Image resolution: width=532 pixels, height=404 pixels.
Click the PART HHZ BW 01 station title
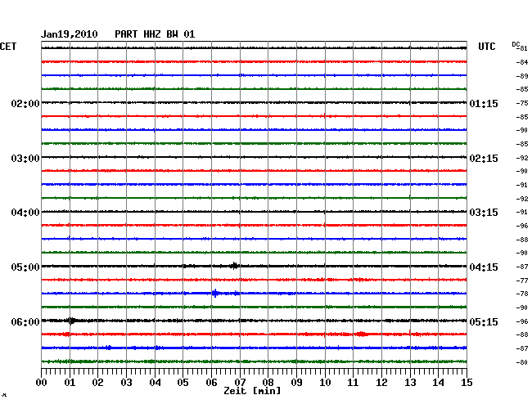coord(155,34)
